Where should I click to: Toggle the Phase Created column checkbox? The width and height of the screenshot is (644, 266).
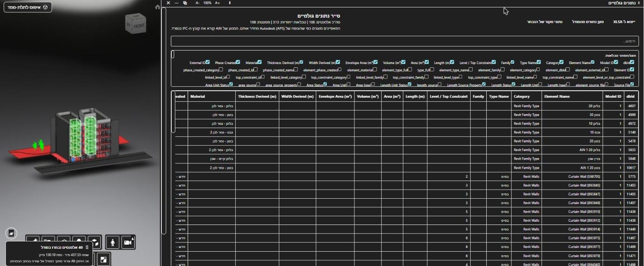click(238, 62)
